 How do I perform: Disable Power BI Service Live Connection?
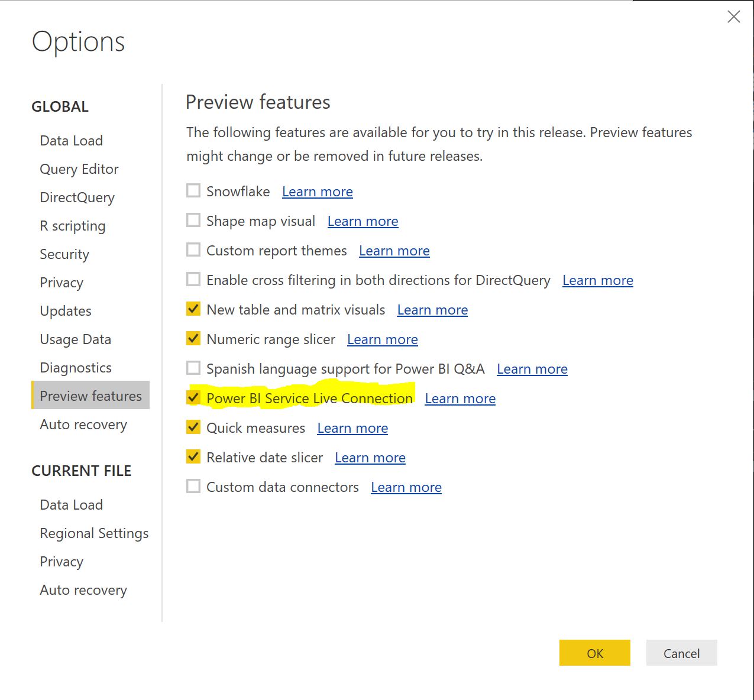click(x=193, y=397)
